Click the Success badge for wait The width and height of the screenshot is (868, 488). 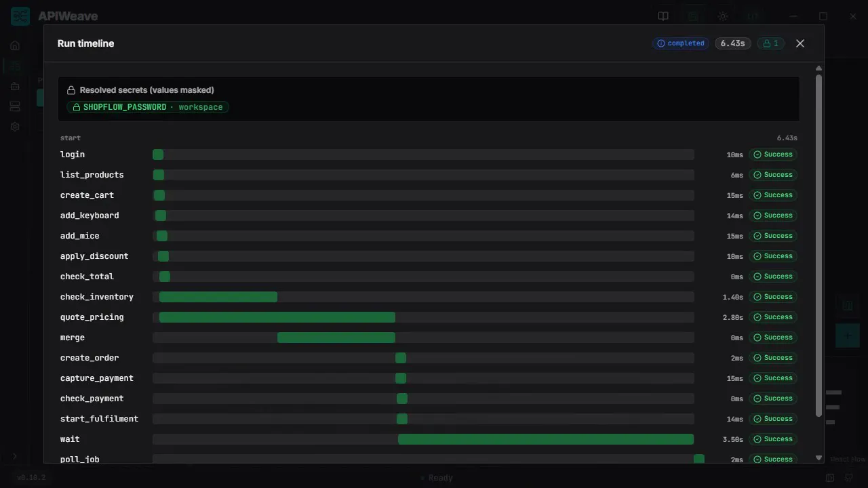(x=773, y=439)
